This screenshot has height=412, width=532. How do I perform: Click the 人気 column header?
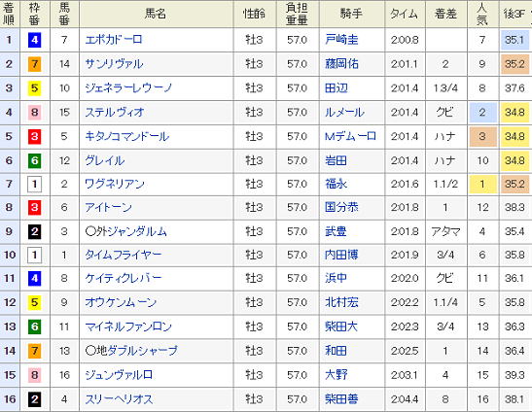click(482, 14)
